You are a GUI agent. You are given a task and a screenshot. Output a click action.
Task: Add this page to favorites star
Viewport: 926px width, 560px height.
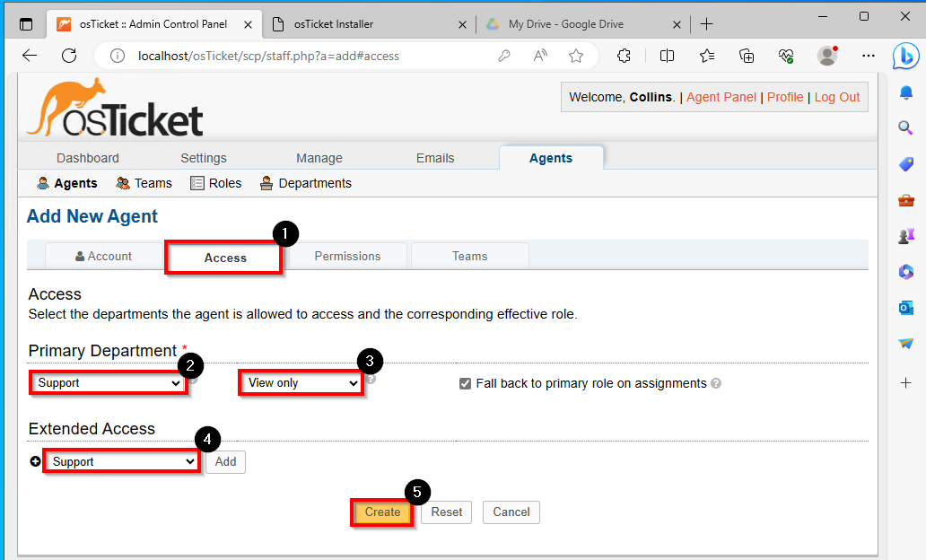576,57
